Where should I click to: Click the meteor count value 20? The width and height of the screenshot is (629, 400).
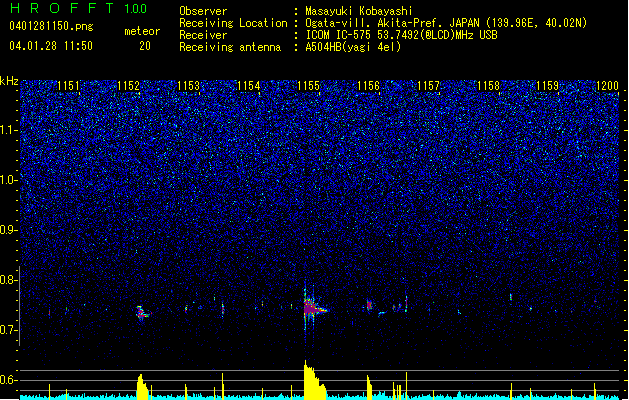click(145, 46)
